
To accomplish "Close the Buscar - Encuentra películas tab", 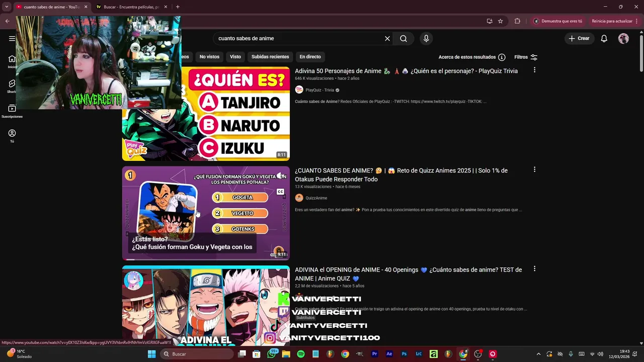I will (166, 7).
